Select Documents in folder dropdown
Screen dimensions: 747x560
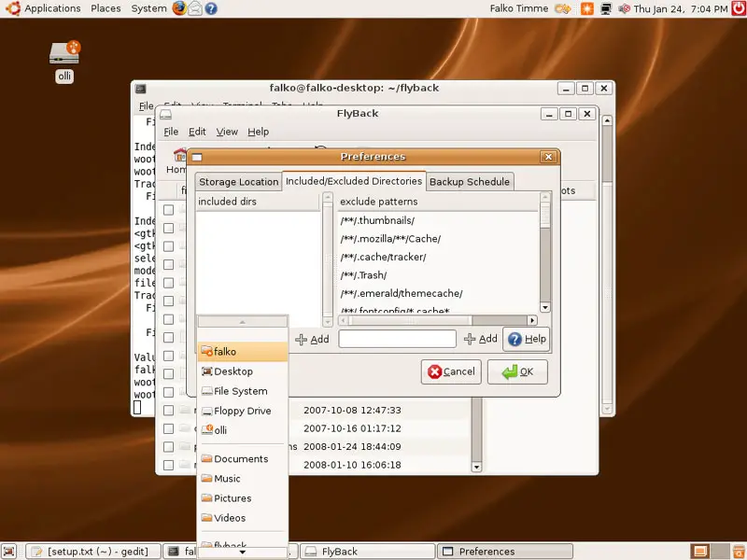[x=242, y=458]
